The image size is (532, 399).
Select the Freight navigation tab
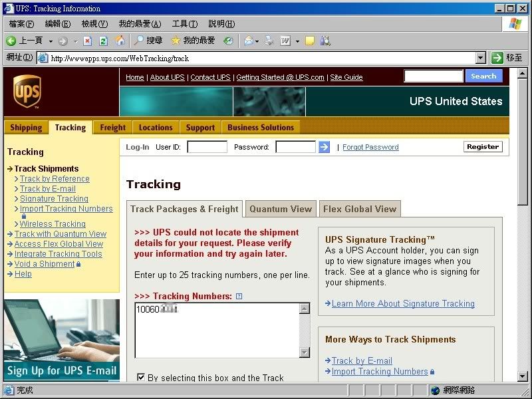click(113, 128)
